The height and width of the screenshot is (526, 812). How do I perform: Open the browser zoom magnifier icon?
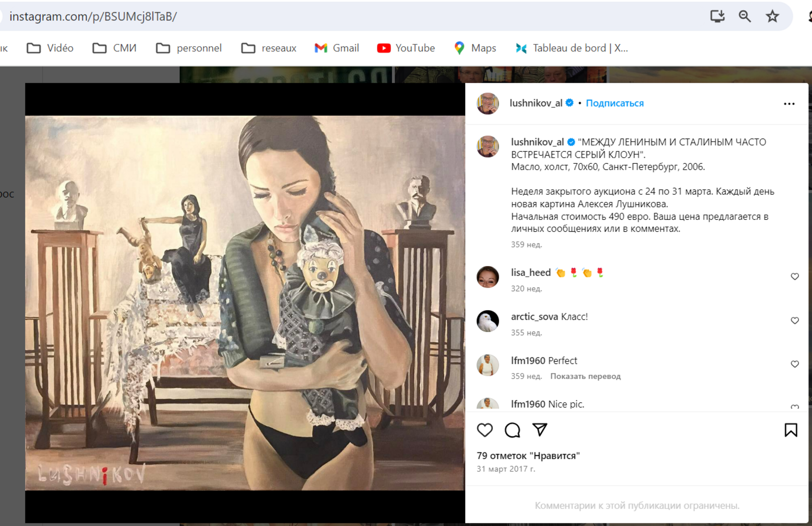tap(744, 17)
